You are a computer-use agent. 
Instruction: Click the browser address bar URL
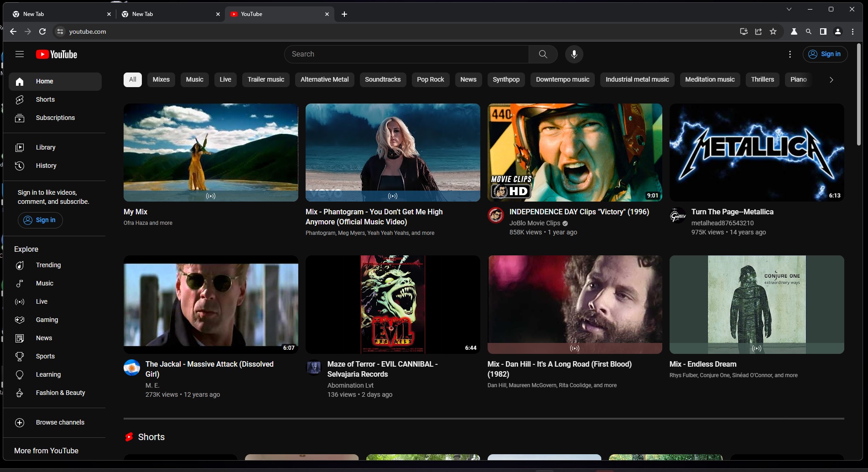click(x=88, y=31)
